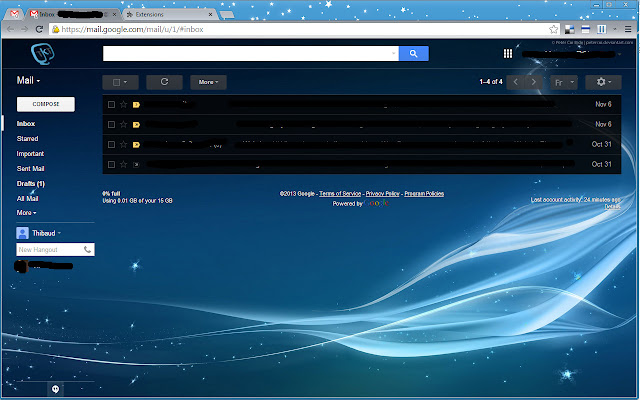
Task: Check the last Oct 31 email checkbox
Action: pos(111,164)
